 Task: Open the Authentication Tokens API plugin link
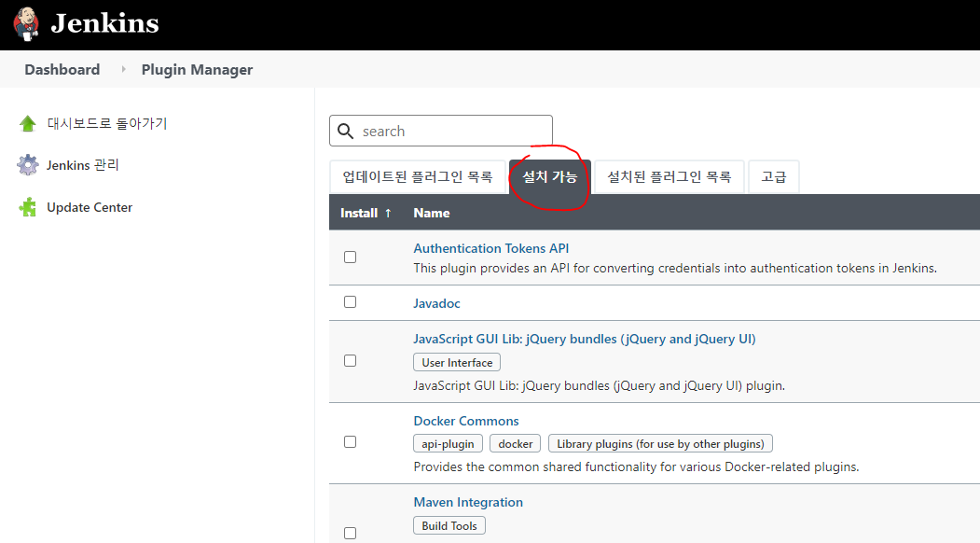point(491,248)
